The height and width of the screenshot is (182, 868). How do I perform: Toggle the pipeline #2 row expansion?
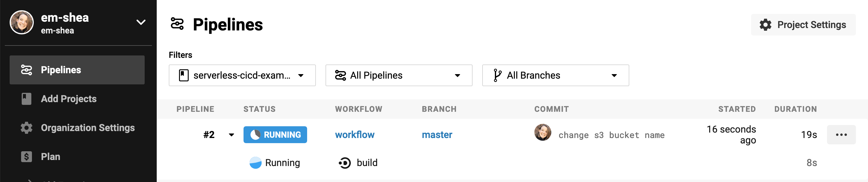231,135
